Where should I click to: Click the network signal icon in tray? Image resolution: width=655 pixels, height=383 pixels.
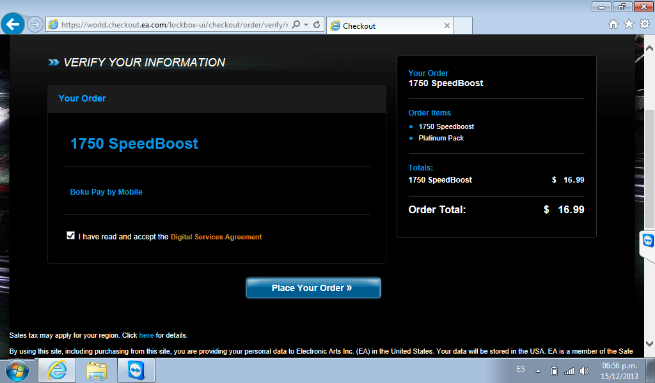[x=569, y=370]
